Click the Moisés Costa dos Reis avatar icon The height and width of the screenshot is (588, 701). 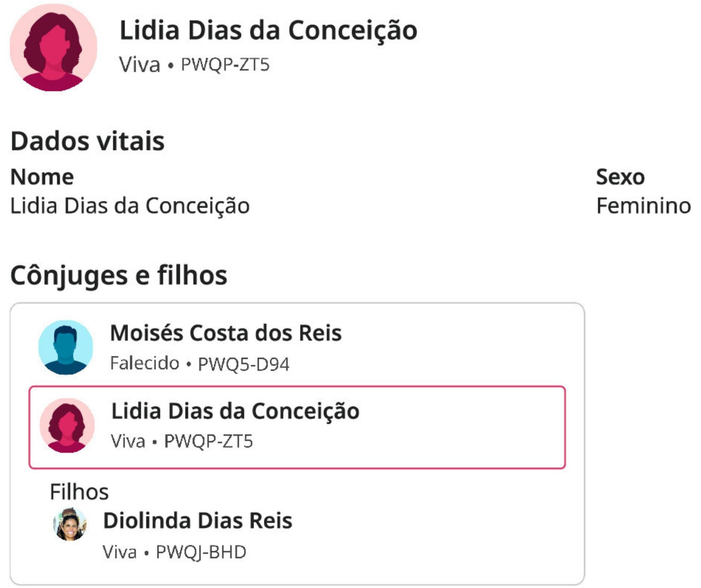(66, 347)
